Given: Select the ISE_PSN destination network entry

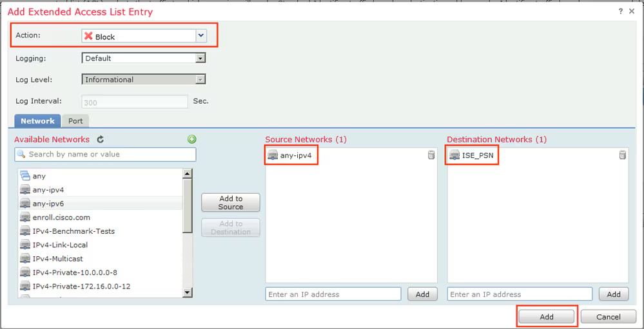Looking at the screenshot, I should [477, 155].
